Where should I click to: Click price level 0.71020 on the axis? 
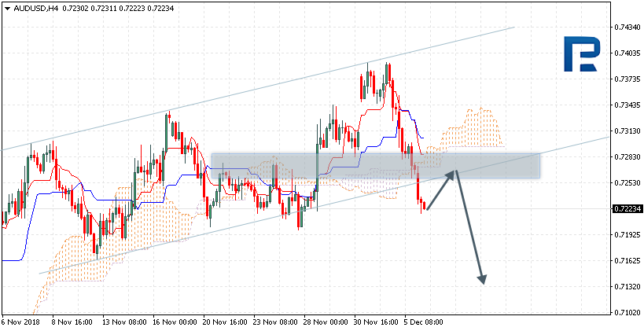(x=627, y=313)
